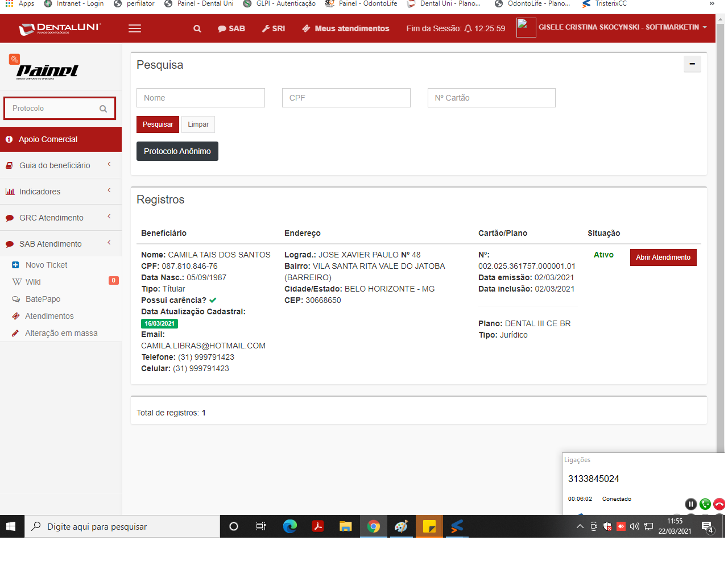This screenshot has width=728, height=582.
Task: Open SRI from the top navigation
Action: 274,28
